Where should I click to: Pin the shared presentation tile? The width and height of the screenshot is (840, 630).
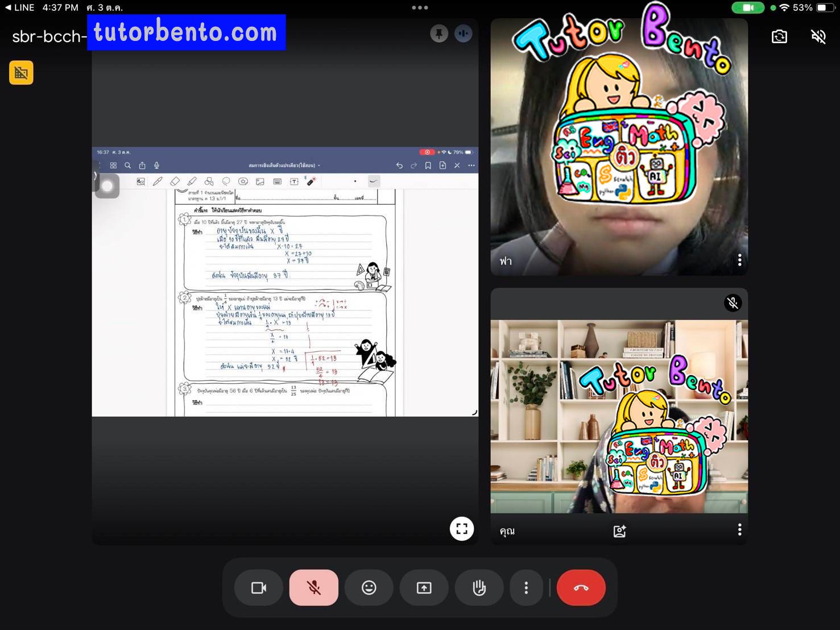(439, 34)
